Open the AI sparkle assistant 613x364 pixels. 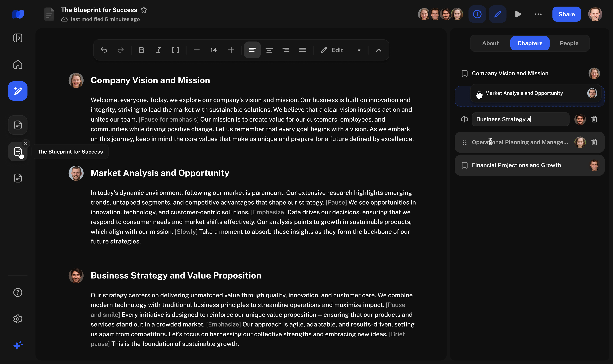pos(18,345)
